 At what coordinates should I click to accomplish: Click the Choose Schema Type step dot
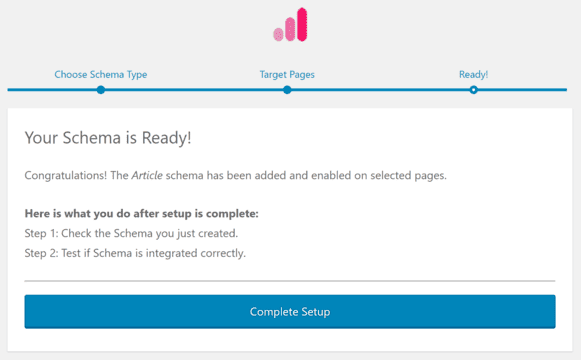[x=101, y=90]
